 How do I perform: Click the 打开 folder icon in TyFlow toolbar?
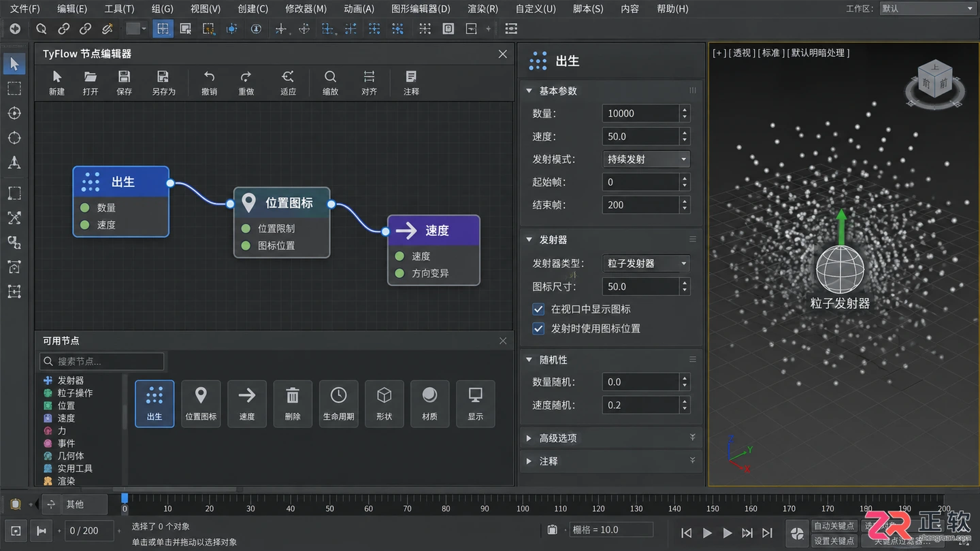point(91,76)
